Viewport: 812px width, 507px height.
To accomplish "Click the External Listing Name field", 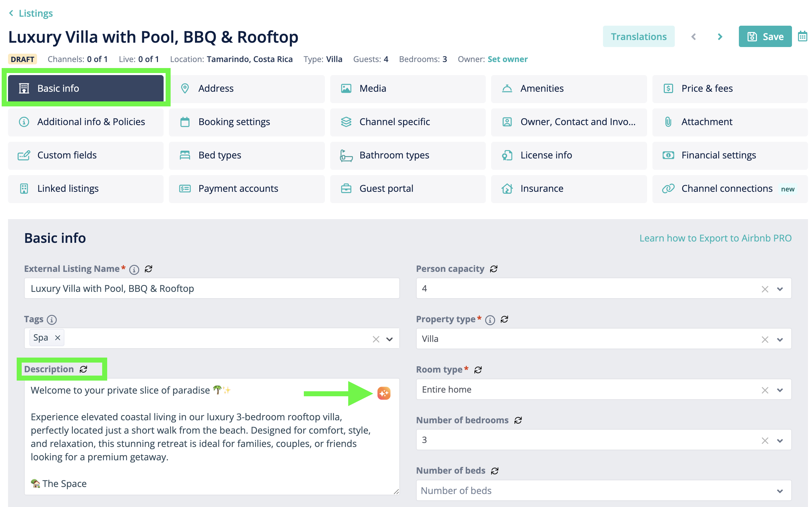I will (212, 289).
